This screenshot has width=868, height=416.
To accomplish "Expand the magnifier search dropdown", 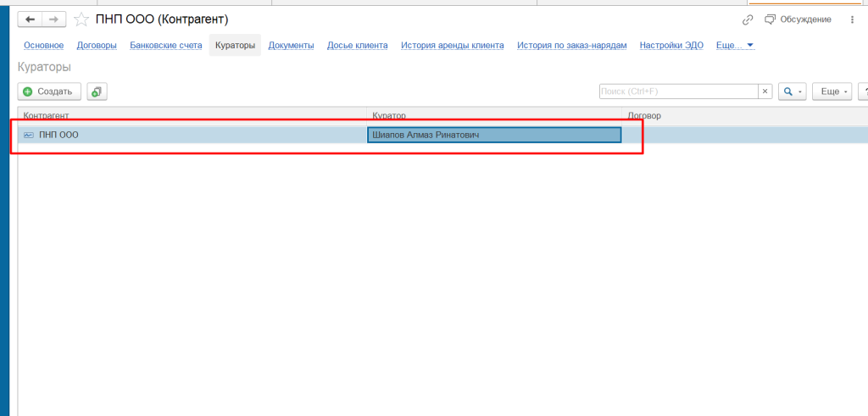I will coord(793,92).
